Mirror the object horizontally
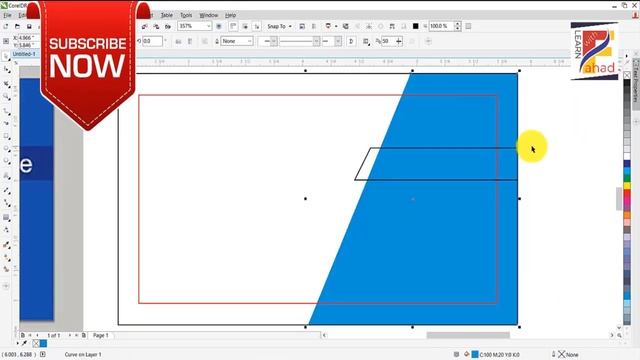The width and height of the screenshot is (640, 360). (178, 41)
